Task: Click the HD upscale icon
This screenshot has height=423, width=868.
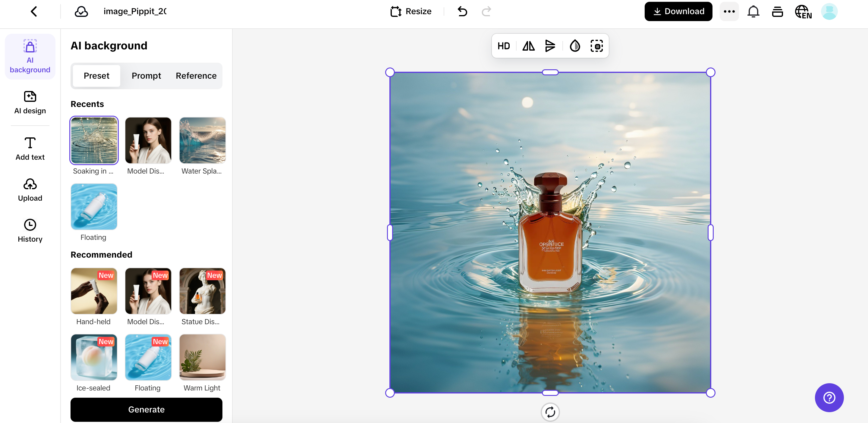Action: coord(503,46)
